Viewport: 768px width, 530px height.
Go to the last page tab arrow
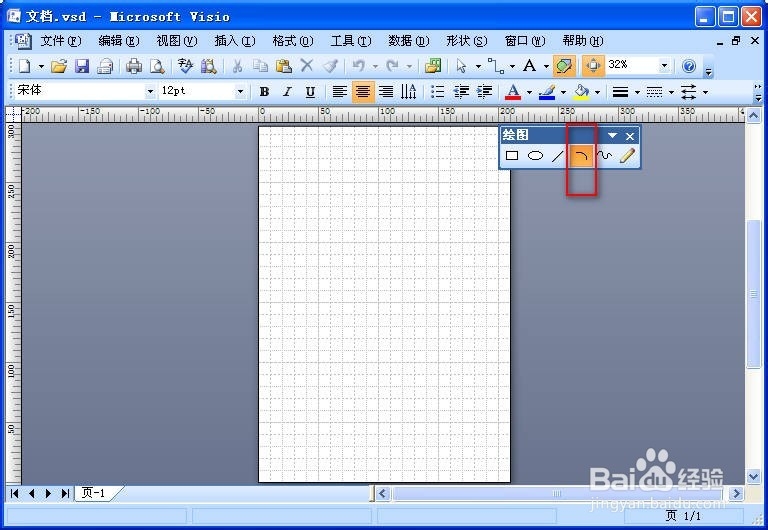(65, 493)
